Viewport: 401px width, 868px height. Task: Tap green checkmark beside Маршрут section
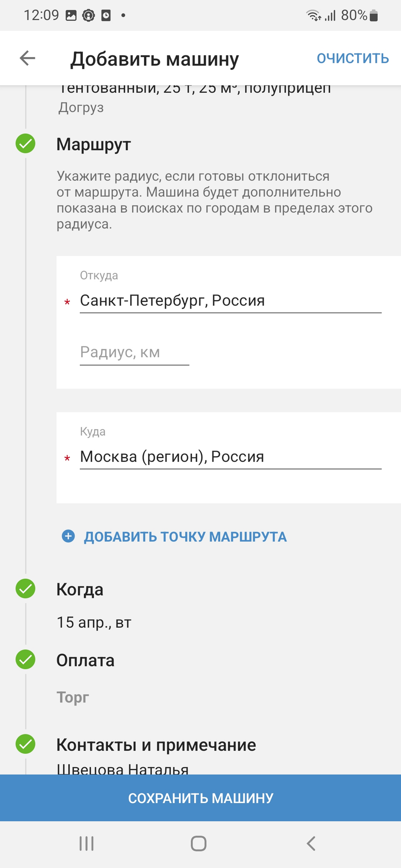point(26,144)
